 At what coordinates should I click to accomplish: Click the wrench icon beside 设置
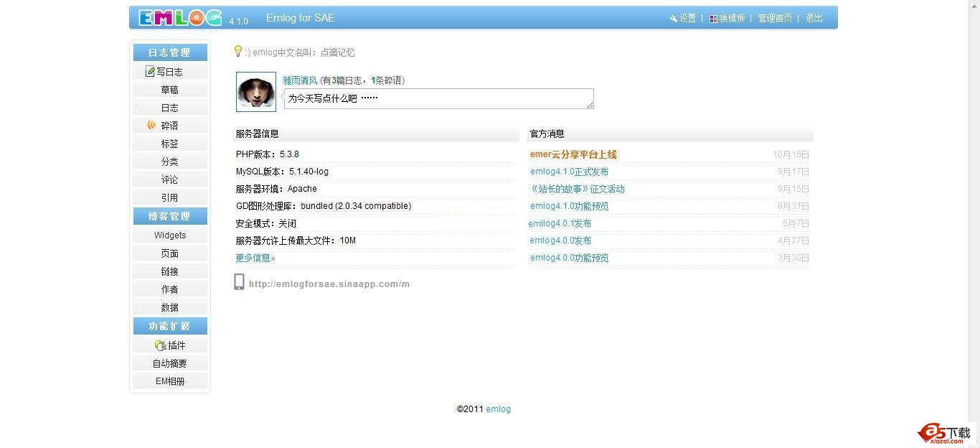click(674, 19)
